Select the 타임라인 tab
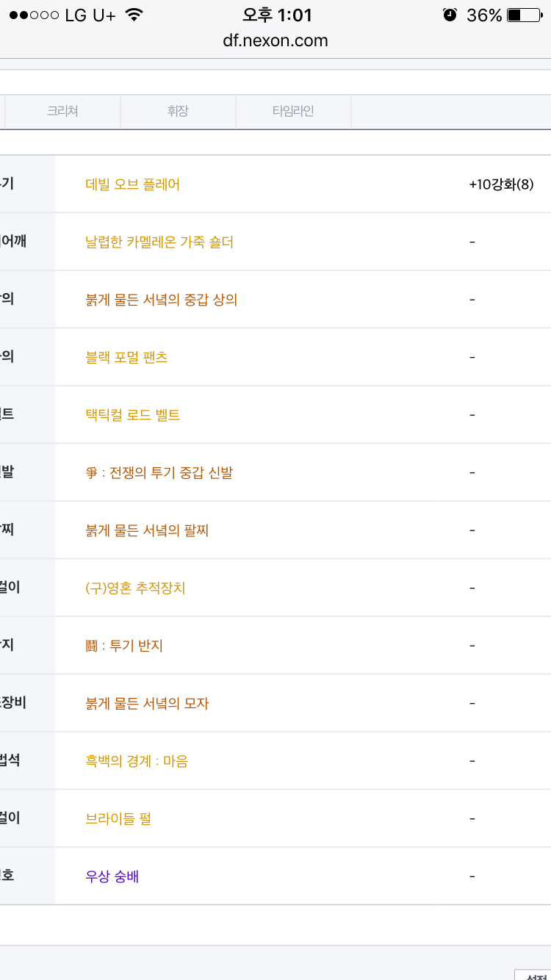Screen dimensions: 551x980 click(x=293, y=112)
